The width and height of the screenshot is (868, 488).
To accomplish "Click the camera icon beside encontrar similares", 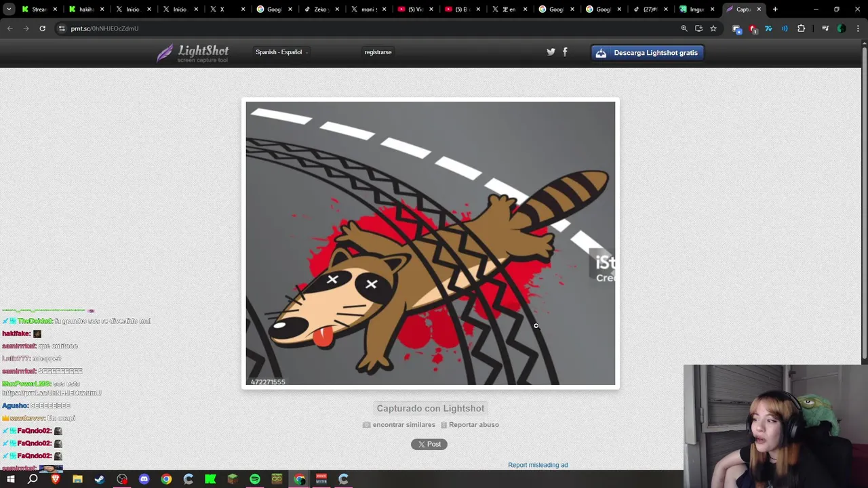I will pyautogui.click(x=366, y=425).
